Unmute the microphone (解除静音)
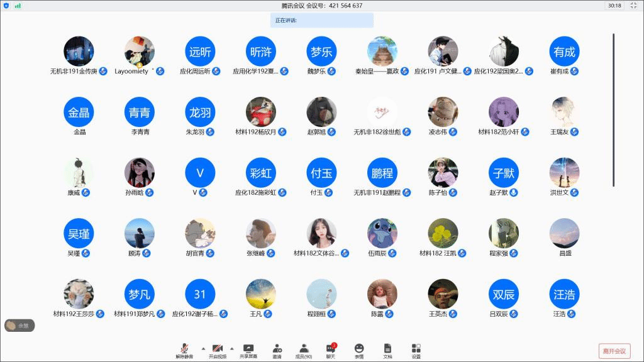Viewport: 644px width, 362px height. tap(184, 350)
